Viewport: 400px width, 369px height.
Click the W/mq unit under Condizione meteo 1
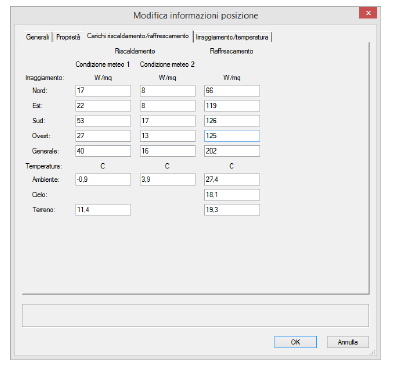[103, 78]
